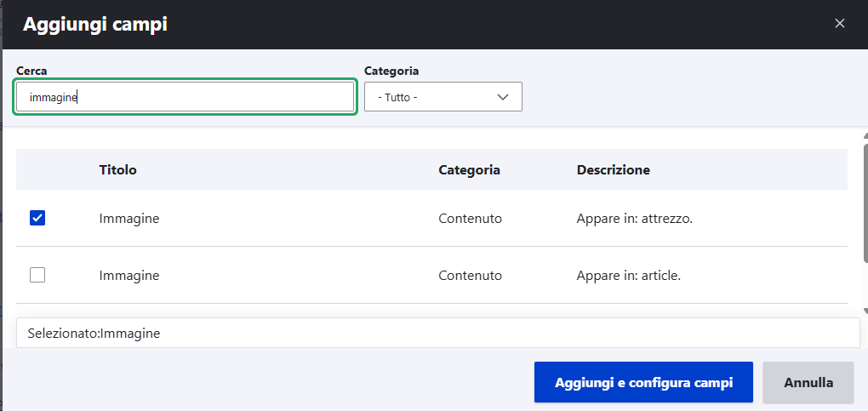Click the Descrizione column header
The height and width of the screenshot is (411, 868).
(613, 169)
